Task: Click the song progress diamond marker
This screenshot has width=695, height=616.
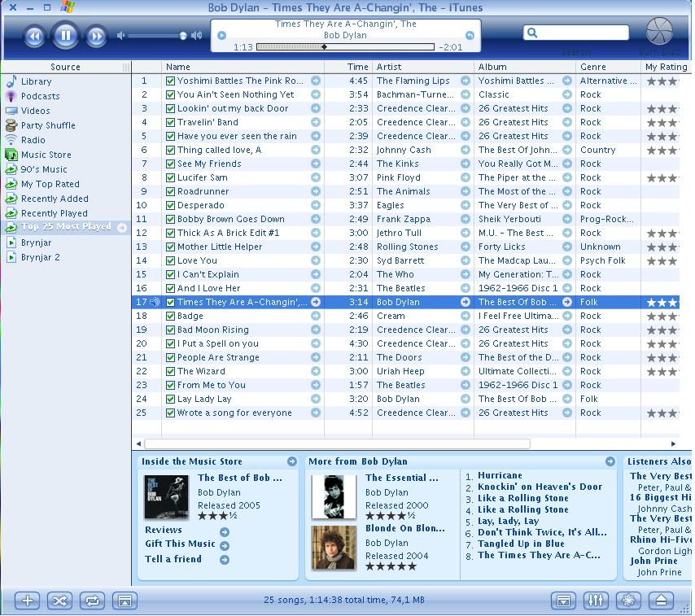Action: (x=325, y=47)
